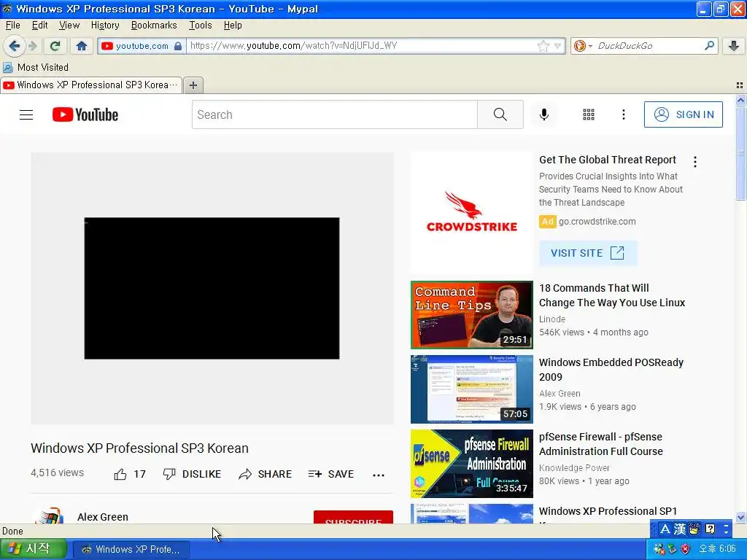Click the pfSense Administration Full Course title

(x=601, y=444)
